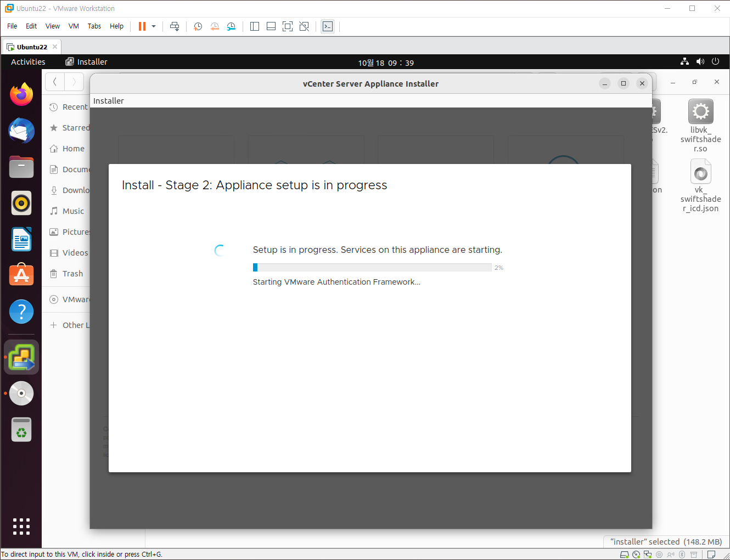This screenshot has height=560, width=730.
Task: Open the Installer app menu in top bar
Action: point(86,62)
